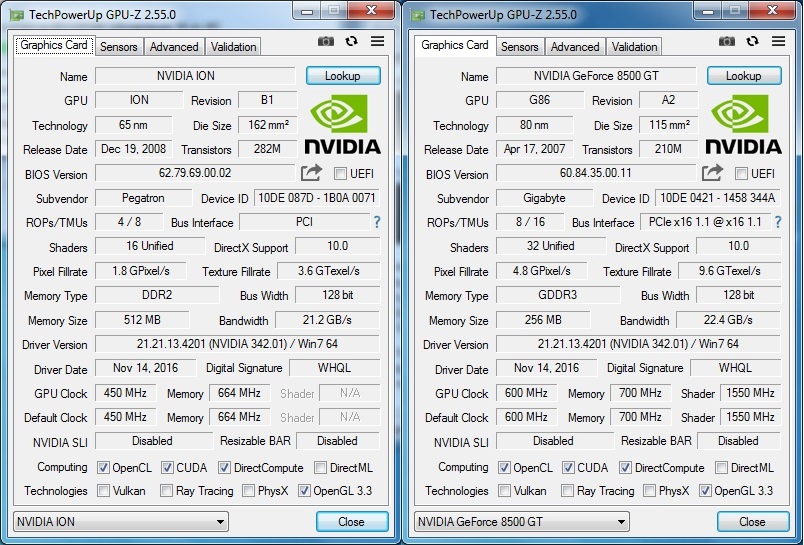The width and height of the screenshot is (804, 545).
Task: Click Texture Fillrate value 3.6 GTexel/s
Action: click(x=329, y=271)
